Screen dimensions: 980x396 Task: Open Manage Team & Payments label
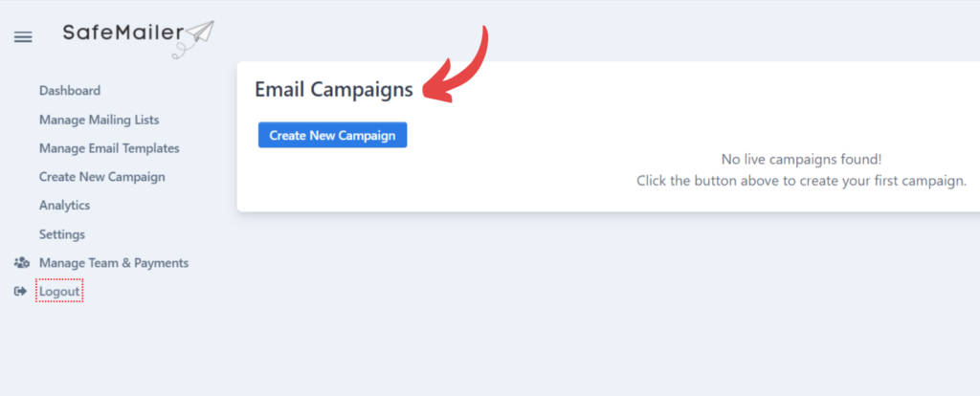pos(114,263)
